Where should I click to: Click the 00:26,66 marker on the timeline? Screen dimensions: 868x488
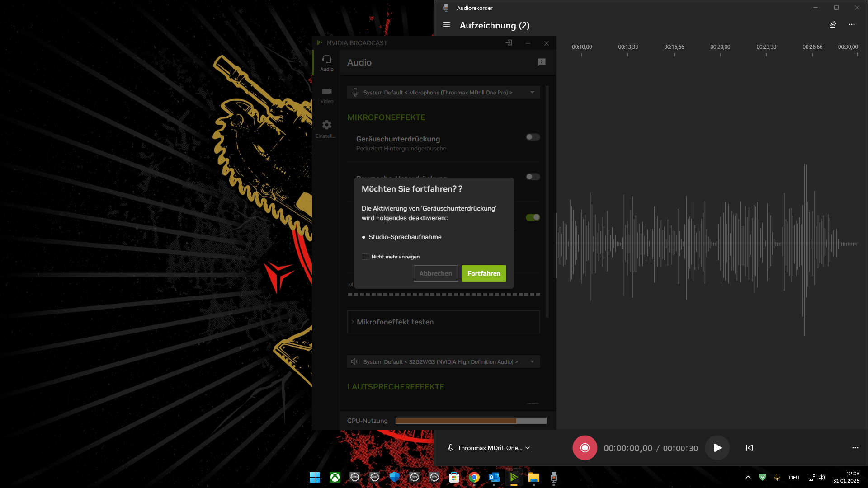812,47
